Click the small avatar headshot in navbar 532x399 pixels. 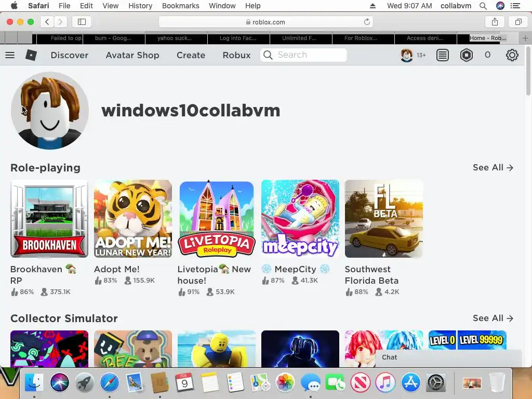406,55
